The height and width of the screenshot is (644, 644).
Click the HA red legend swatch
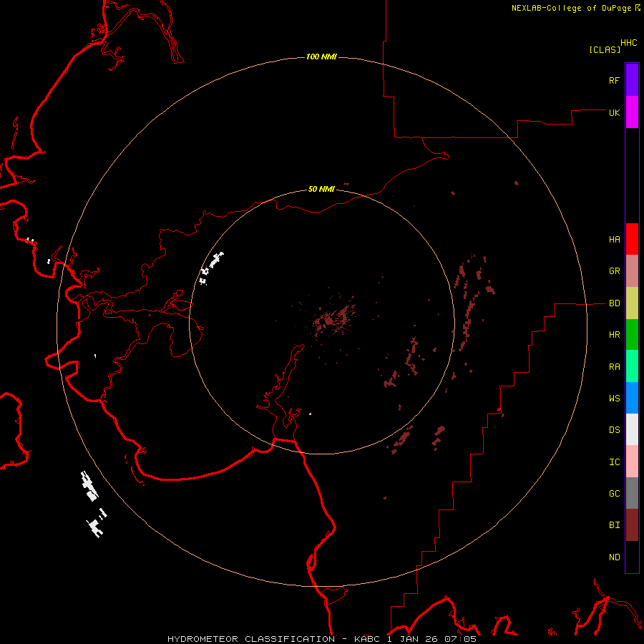point(632,239)
